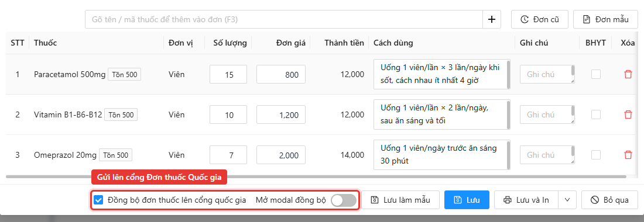Click the BHYT column header
This screenshot has width=644, height=222.
(595, 43)
